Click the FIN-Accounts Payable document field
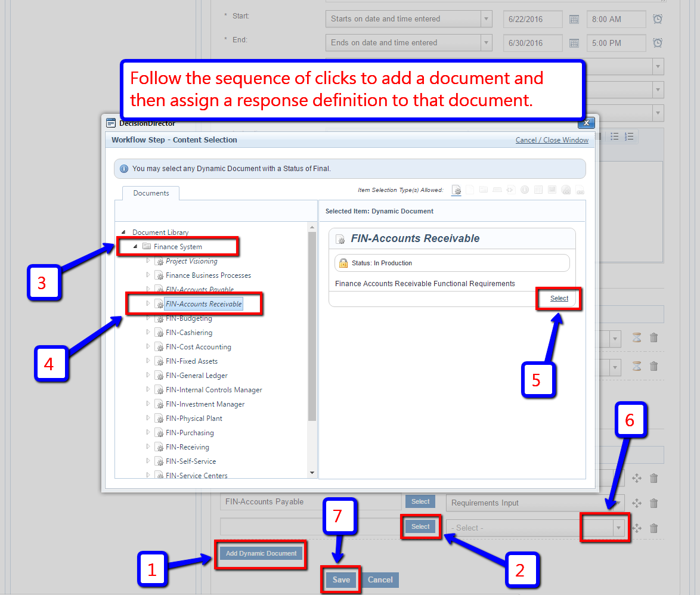This screenshot has width=700, height=595. (x=310, y=502)
